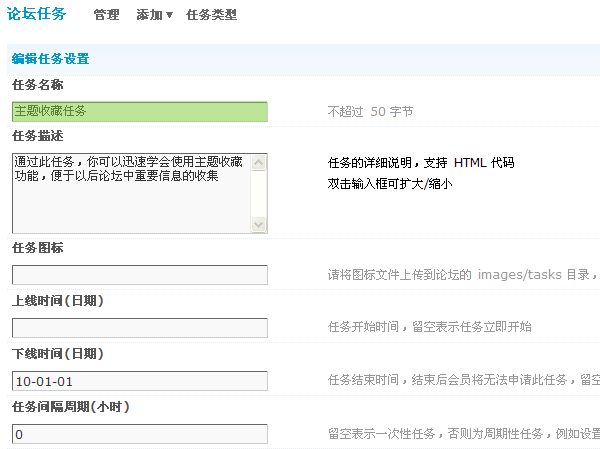This screenshot has height=449, width=600.
Task: Select the 任务间隔周期 field showing 0
Action: click(x=140, y=433)
